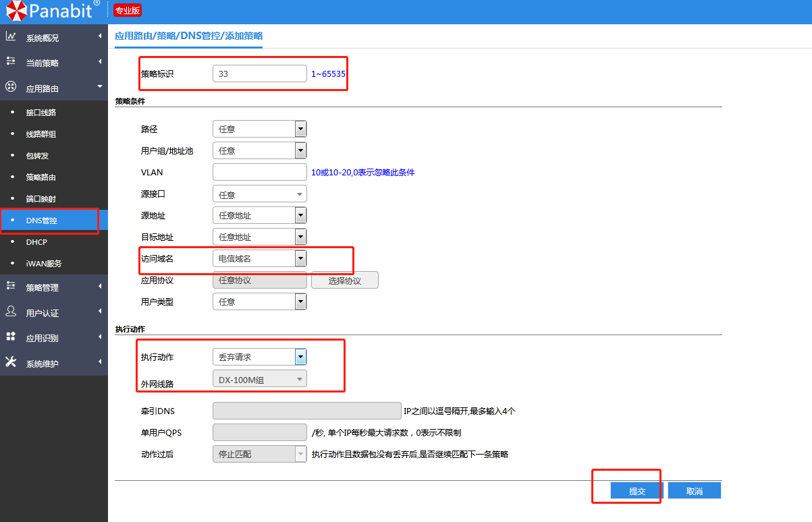Click the Panabit logo icon

[x=17, y=11]
